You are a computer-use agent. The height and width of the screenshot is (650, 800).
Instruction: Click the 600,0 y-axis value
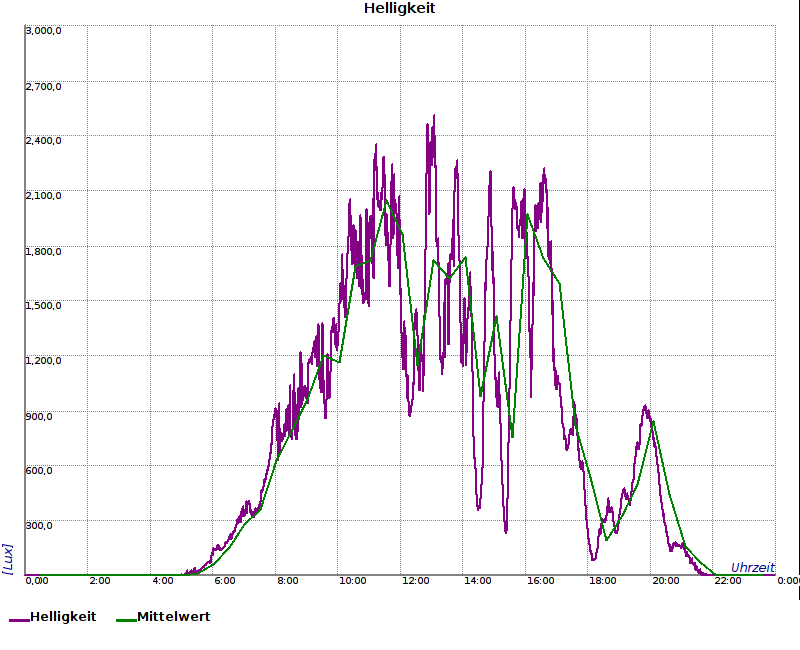tap(39, 470)
